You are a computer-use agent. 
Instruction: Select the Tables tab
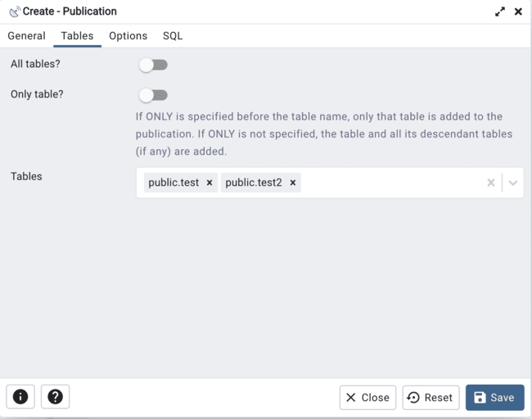[77, 36]
